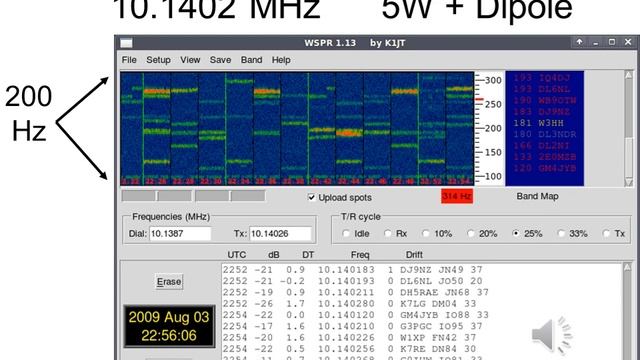Open the Band menu
The width and height of the screenshot is (640, 360).
coord(251,60)
